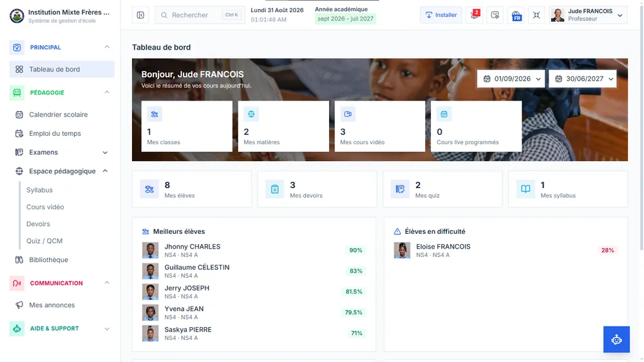Click the Mes quiz icon
The width and height of the screenshot is (644, 362).
(400, 189)
